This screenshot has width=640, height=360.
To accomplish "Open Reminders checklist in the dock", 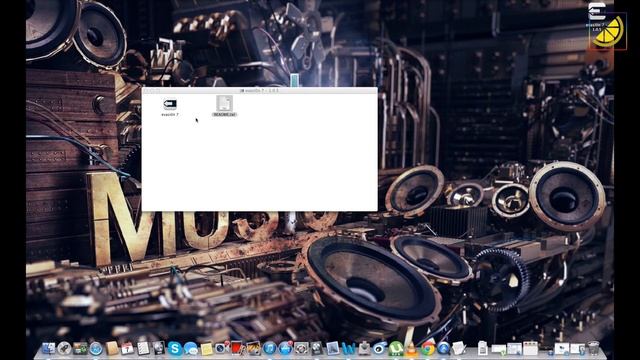I will pyautogui.click(x=143, y=348).
